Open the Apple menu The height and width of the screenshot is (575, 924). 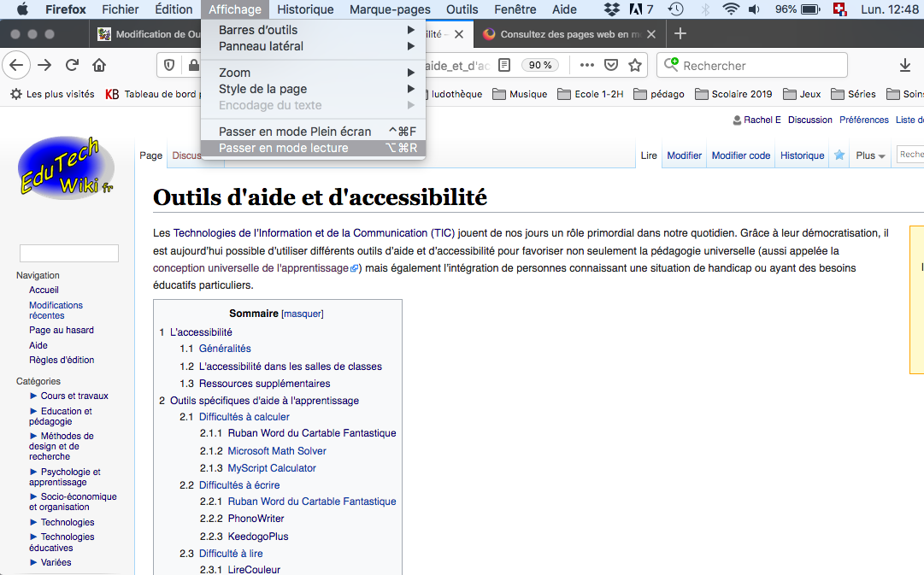click(22, 9)
